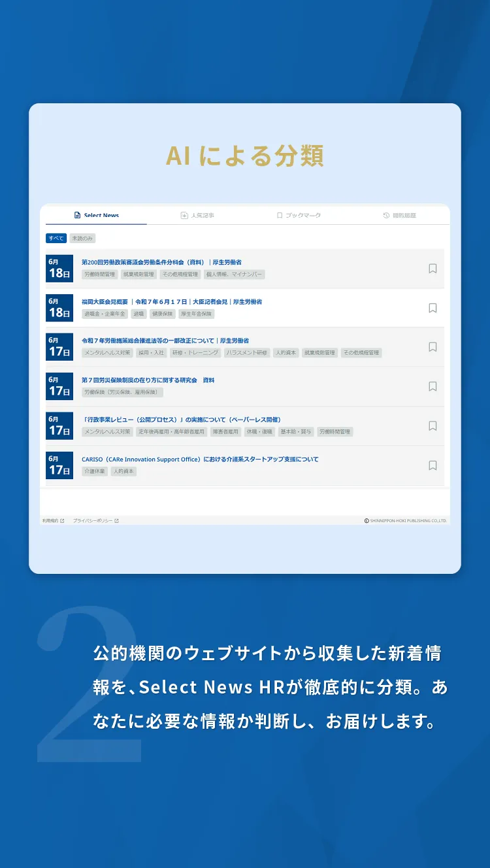
Task: Click the 退職金・企業年金 tag
Action: (105, 314)
